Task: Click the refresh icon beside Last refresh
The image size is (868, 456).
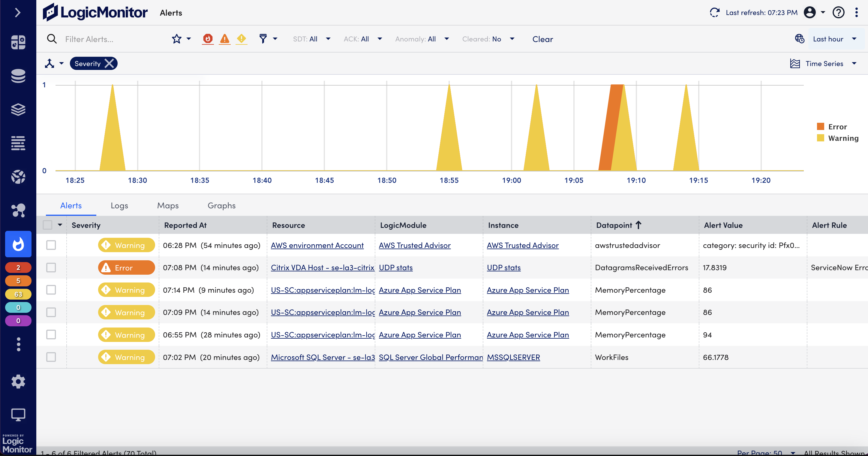Action: (x=714, y=13)
